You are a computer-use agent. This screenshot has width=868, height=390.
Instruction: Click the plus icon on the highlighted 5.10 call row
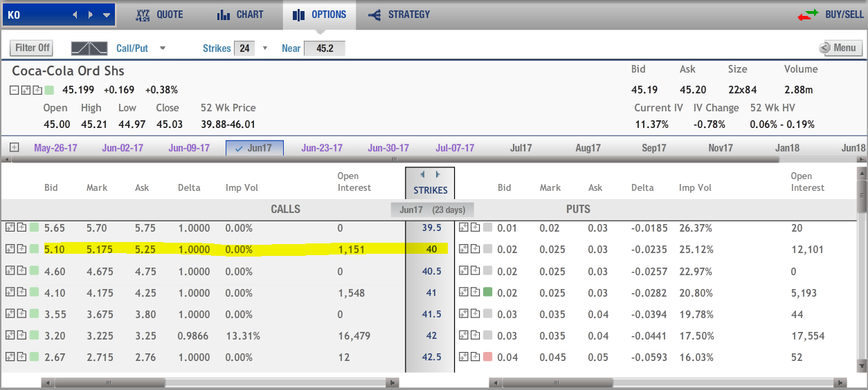coord(21,249)
